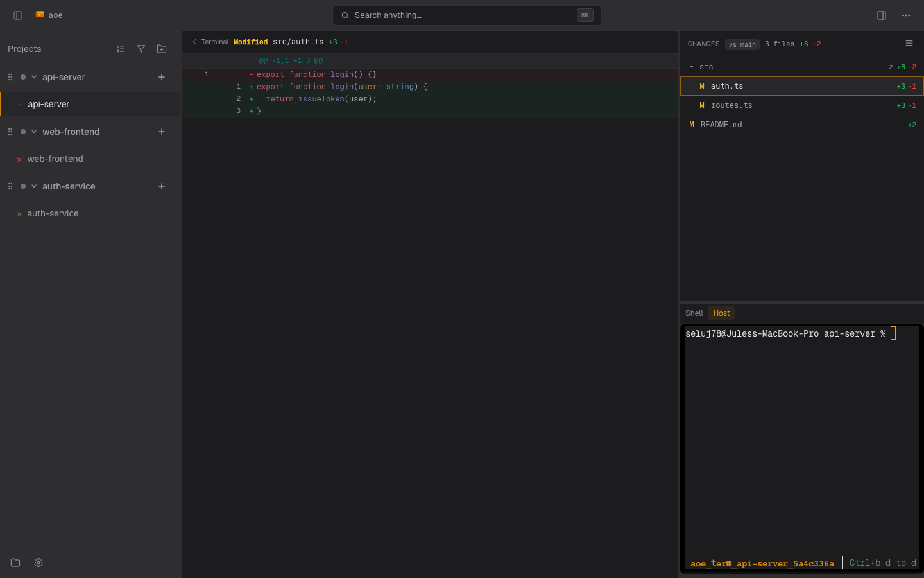Viewport: 924px width, 578px height.
Task: Click the auth-service project group name
Action: 69,186
